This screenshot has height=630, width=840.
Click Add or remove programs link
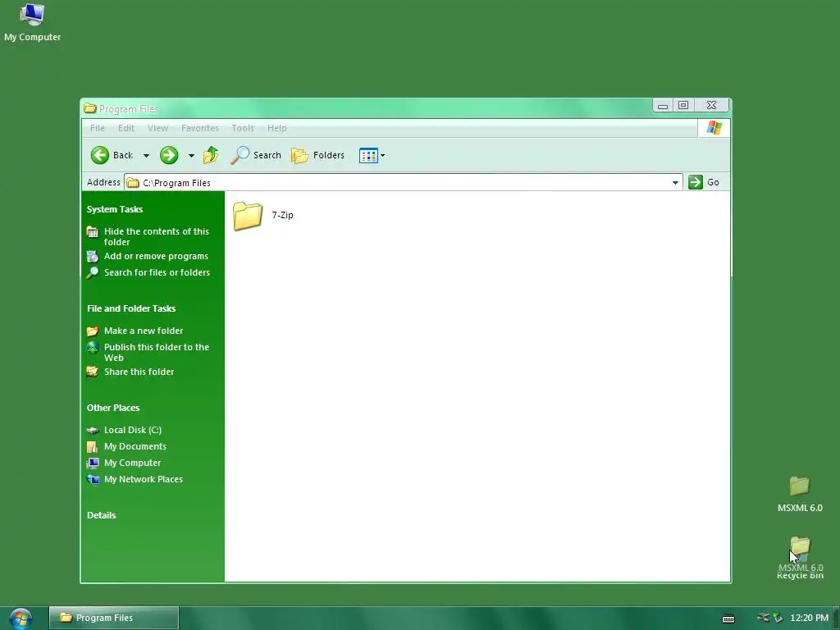coord(156,256)
